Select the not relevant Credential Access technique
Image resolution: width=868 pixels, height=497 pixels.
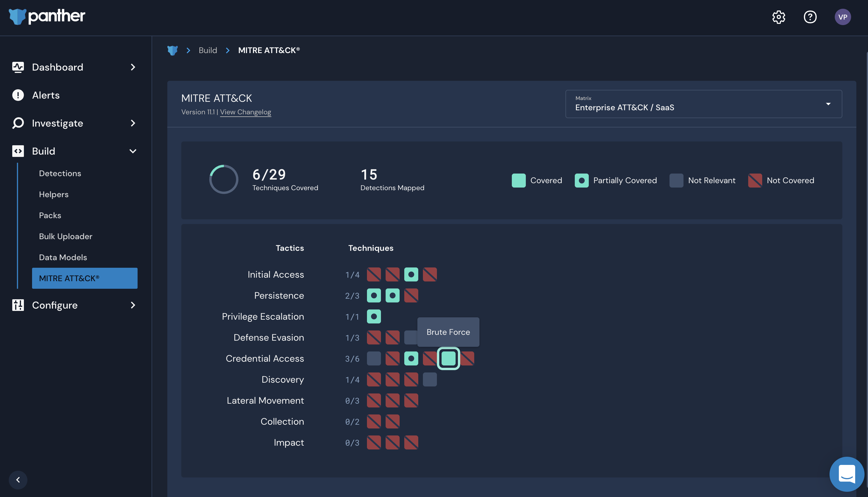pyautogui.click(x=374, y=358)
